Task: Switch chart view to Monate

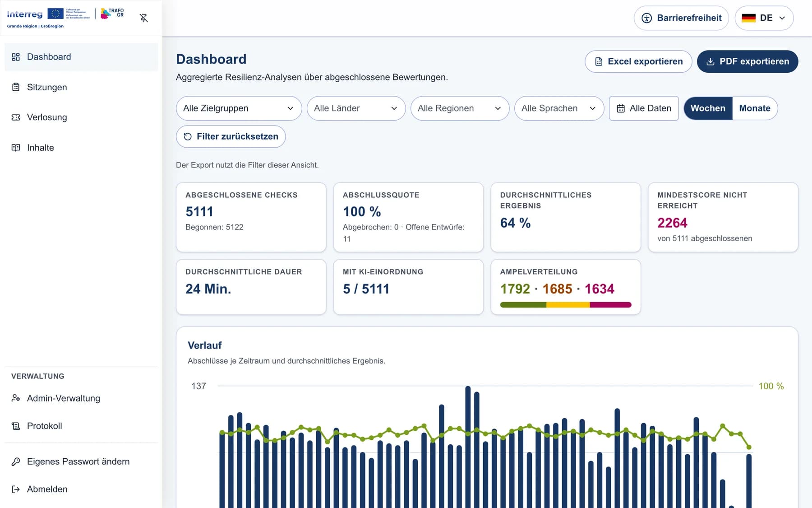Action: point(755,108)
